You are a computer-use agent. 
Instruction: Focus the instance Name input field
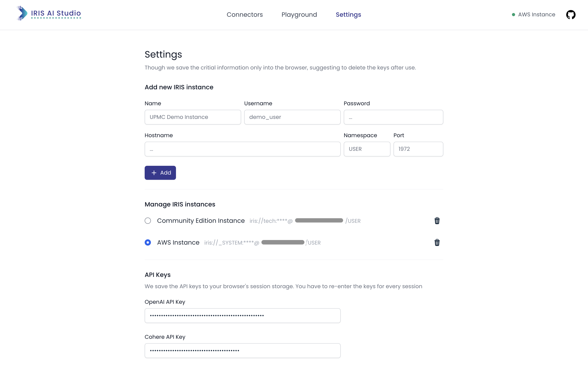tap(192, 117)
